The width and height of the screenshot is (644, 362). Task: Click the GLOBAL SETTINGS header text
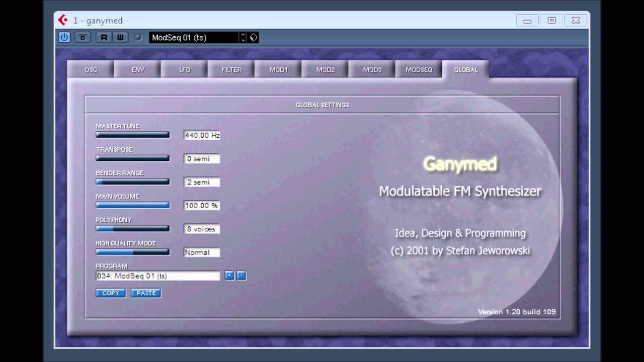pyautogui.click(x=323, y=105)
